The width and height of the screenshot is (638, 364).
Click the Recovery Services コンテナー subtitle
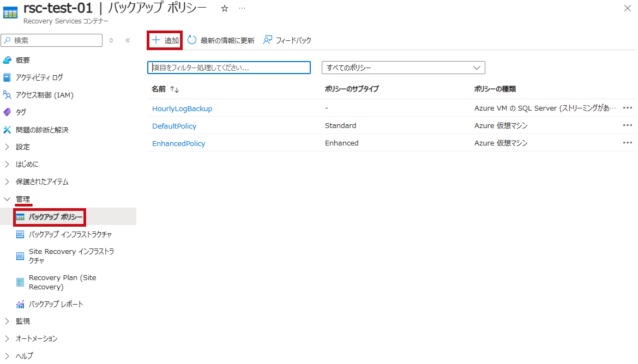click(x=66, y=21)
